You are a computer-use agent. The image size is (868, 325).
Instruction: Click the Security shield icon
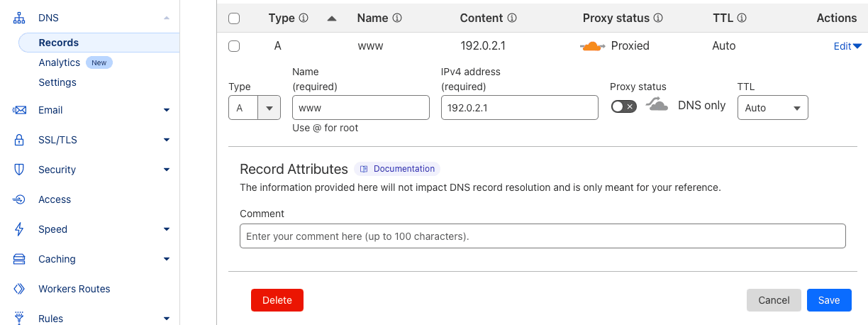click(x=19, y=170)
